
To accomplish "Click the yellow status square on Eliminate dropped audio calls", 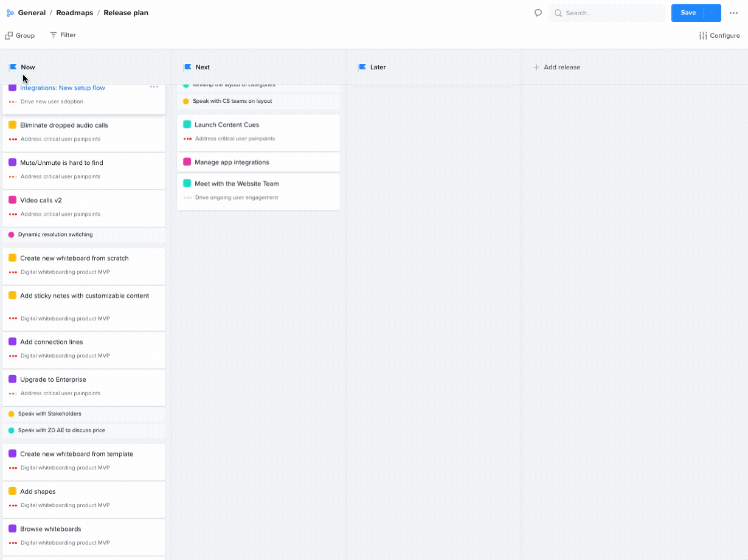I will tap(12, 125).
